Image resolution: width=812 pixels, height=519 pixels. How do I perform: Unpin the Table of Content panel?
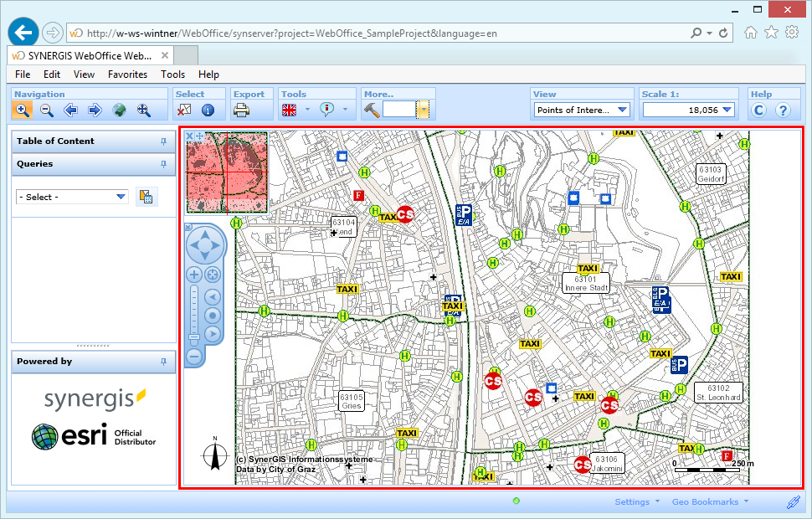click(x=162, y=141)
